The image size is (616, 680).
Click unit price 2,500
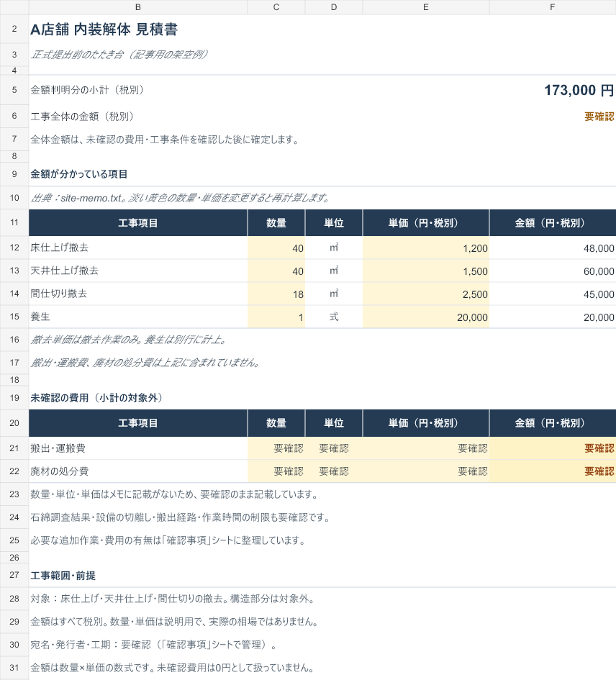tap(425, 294)
